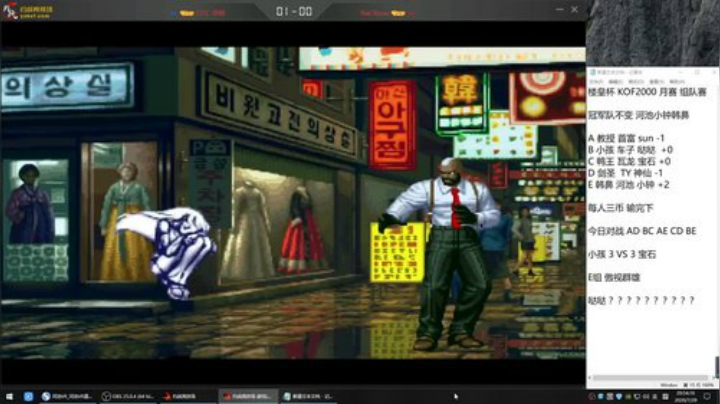Open the Notepad Format menu
Viewport: 720px width, 404px height.
(x=636, y=82)
